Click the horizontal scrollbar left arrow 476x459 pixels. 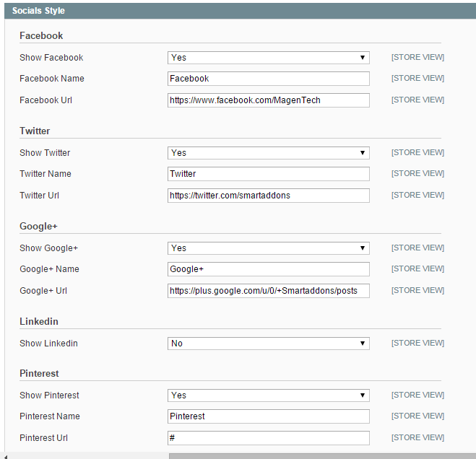point(5,457)
